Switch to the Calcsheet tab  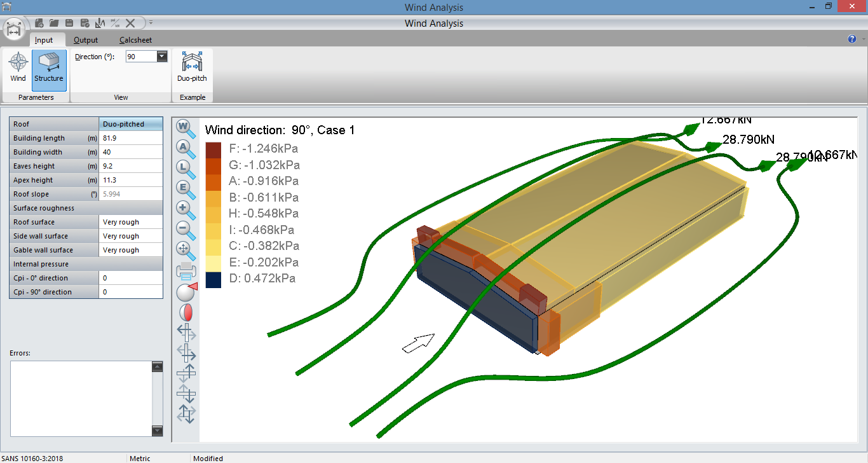pyautogui.click(x=135, y=40)
